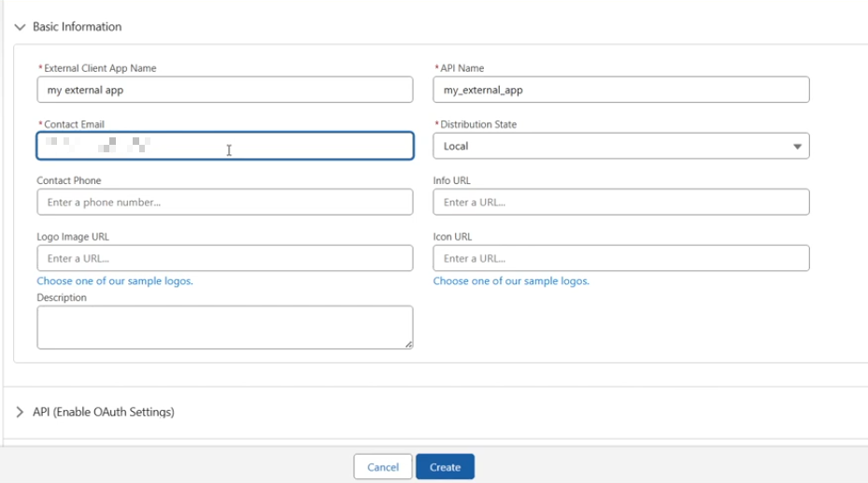Open sample logos link under Logo Image URL
Image resolution: width=868 pixels, height=483 pixels.
pos(115,280)
